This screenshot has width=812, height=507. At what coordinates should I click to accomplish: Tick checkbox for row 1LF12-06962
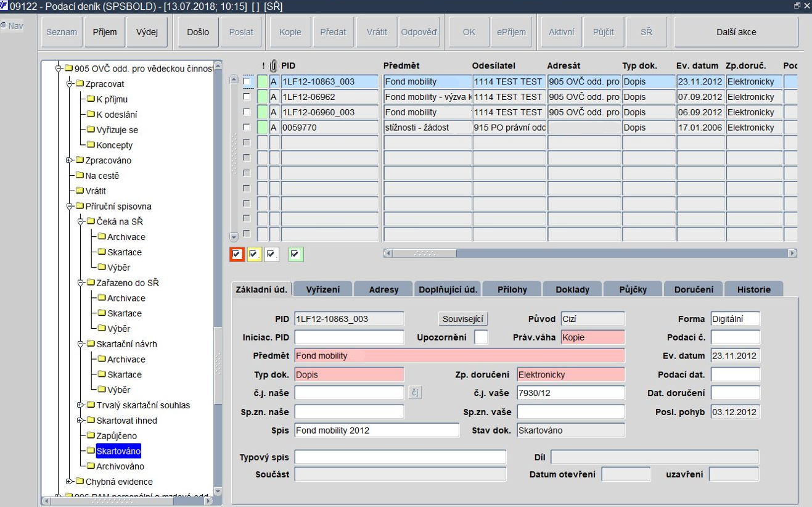pyautogui.click(x=247, y=97)
